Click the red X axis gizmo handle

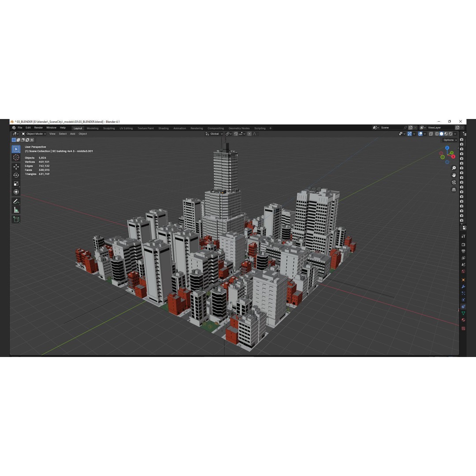453,156
